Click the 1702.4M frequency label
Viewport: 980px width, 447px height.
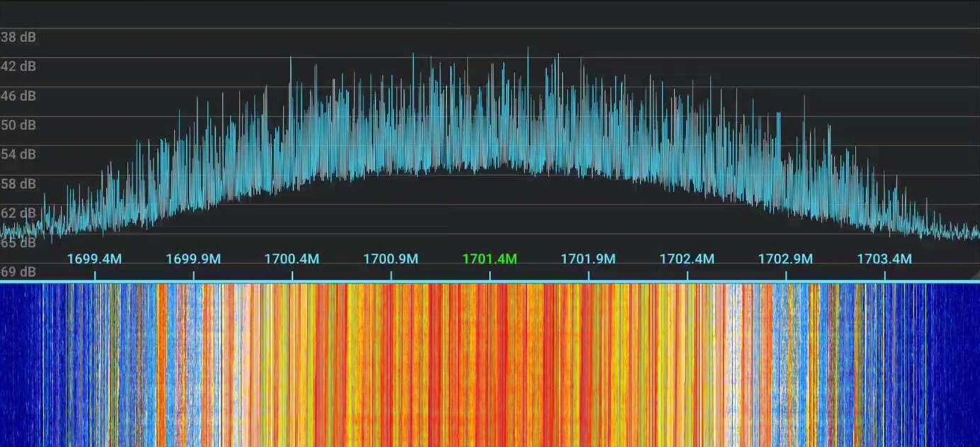(x=688, y=259)
